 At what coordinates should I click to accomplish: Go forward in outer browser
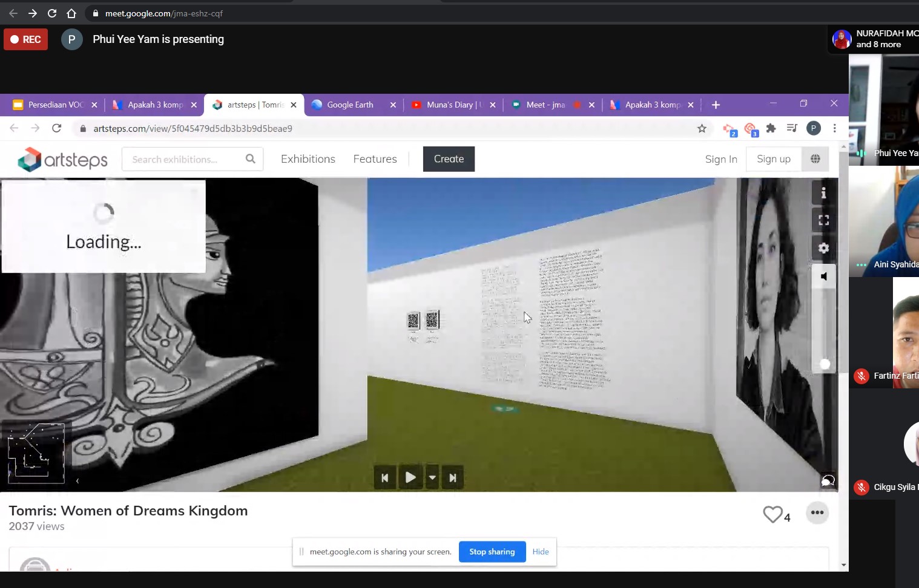33,13
